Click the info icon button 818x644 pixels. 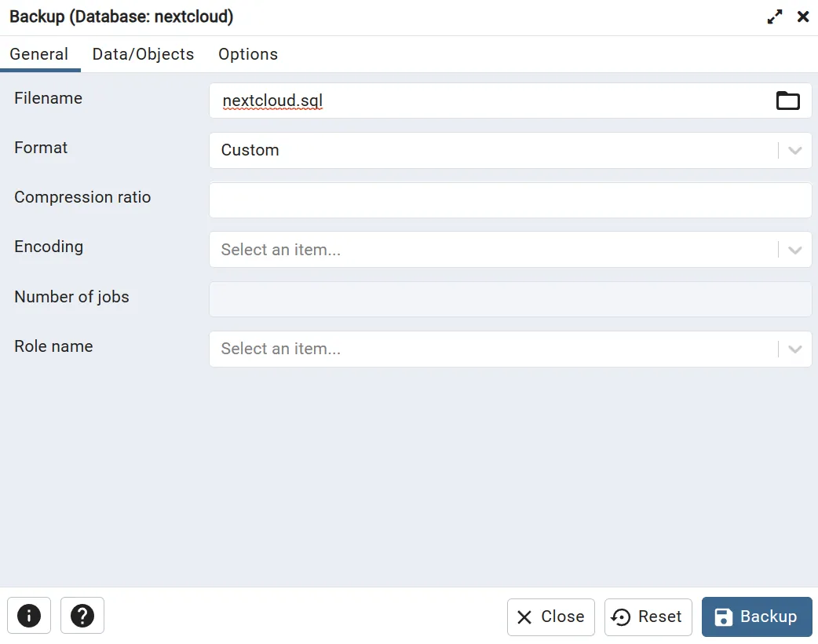[x=29, y=616]
